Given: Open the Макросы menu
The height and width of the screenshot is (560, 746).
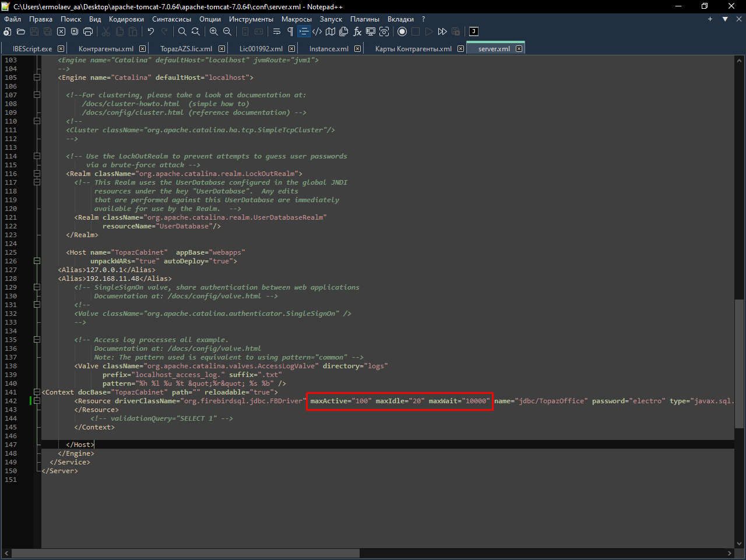Looking at the screenshot, I should (297, 19).
